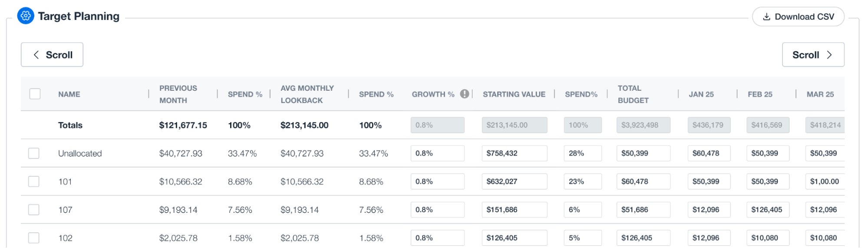Image resolution: width=868 pixels, height=248 pixels.
Task: Check the Unallocated row checkbox
Action: pyautogui.click(x=34, y=153)
